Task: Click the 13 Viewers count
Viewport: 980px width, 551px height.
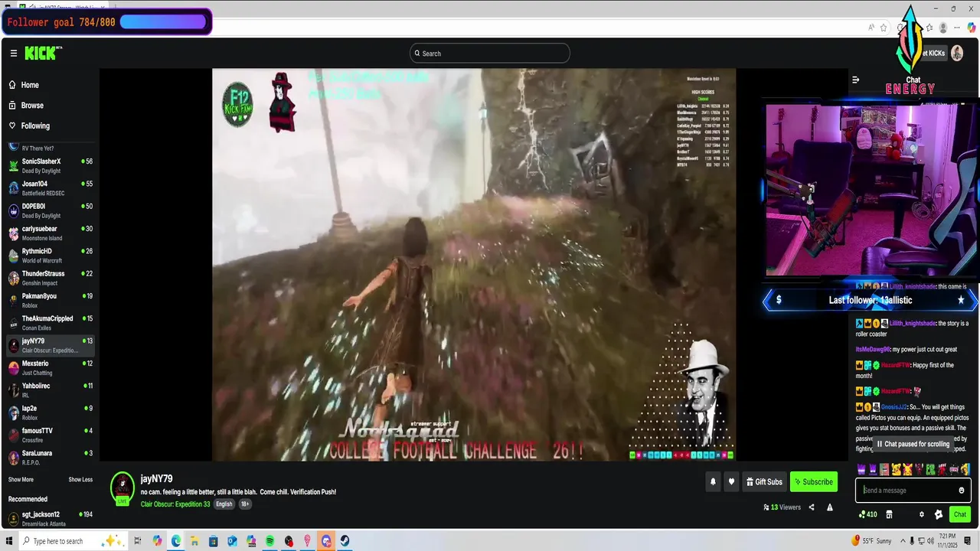Action: (x=782, y=507)
